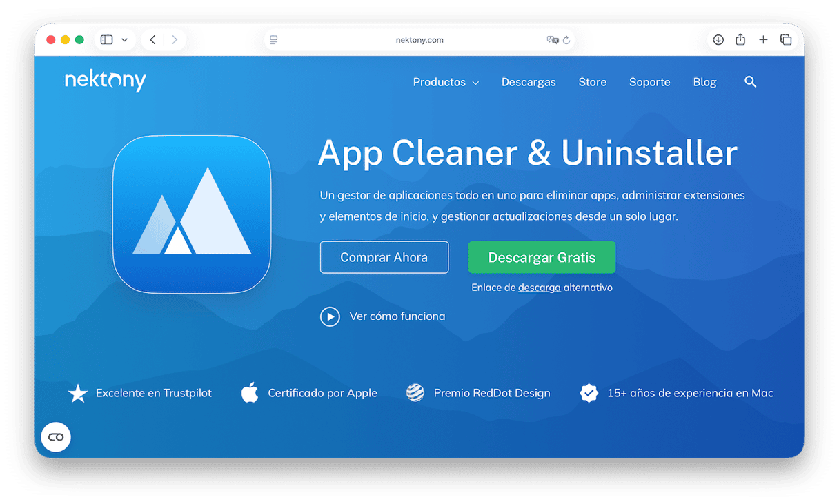Maximize the Safari window green button
Viewport: 839px width, 504px height.
tap(79, 40)
